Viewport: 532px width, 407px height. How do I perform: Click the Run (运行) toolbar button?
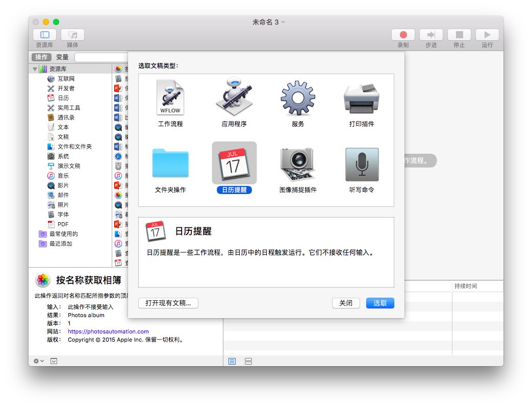tap(487, 35)
